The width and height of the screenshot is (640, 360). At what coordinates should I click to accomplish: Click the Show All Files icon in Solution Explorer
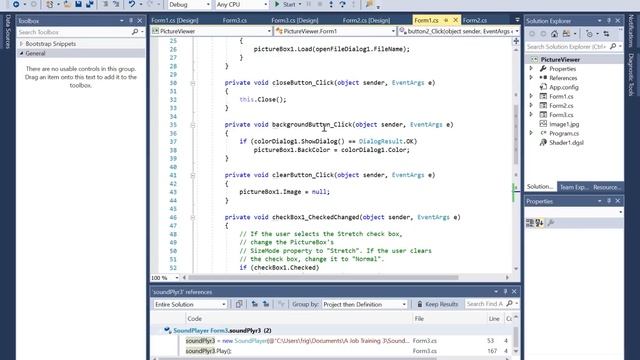coord(566,34)
